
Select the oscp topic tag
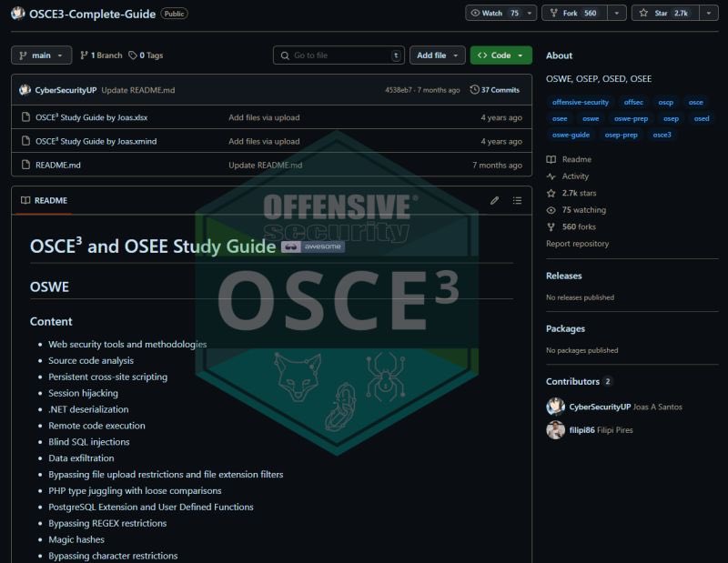tap(667, 102)
